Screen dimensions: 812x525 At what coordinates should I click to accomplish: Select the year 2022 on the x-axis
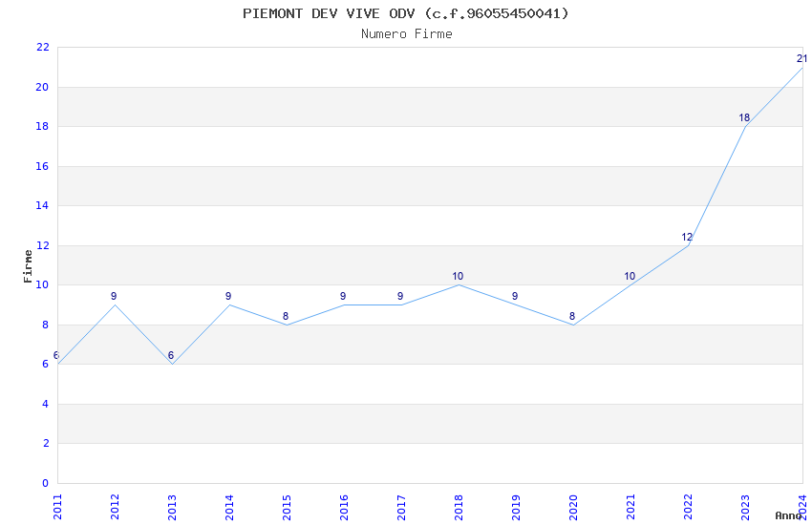[x=688, y=507]
